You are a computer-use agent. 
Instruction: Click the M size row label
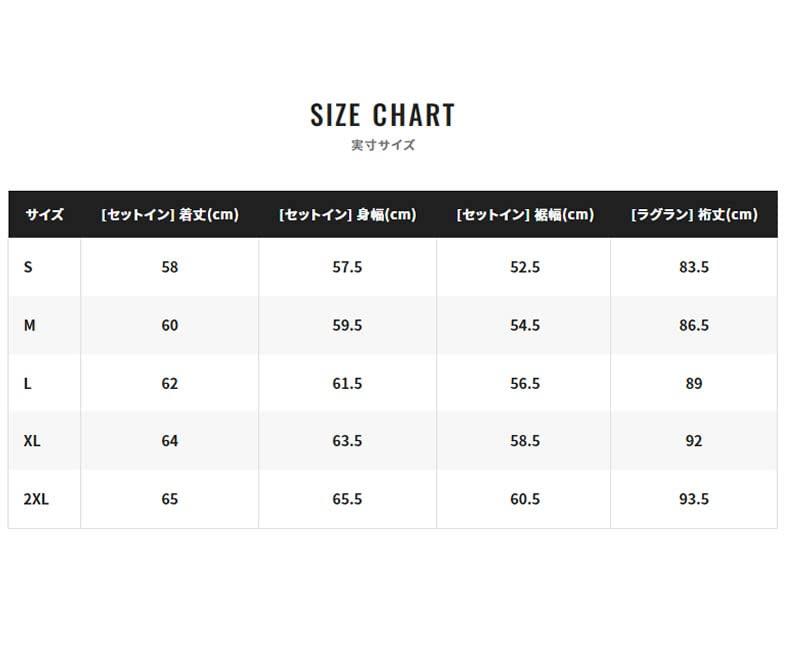pos(30,326)
